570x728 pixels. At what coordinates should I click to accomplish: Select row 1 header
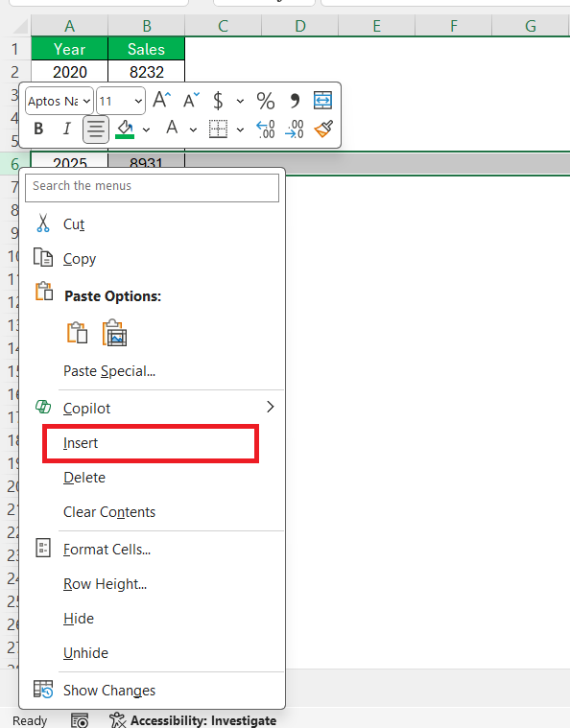tap(15, 49)
